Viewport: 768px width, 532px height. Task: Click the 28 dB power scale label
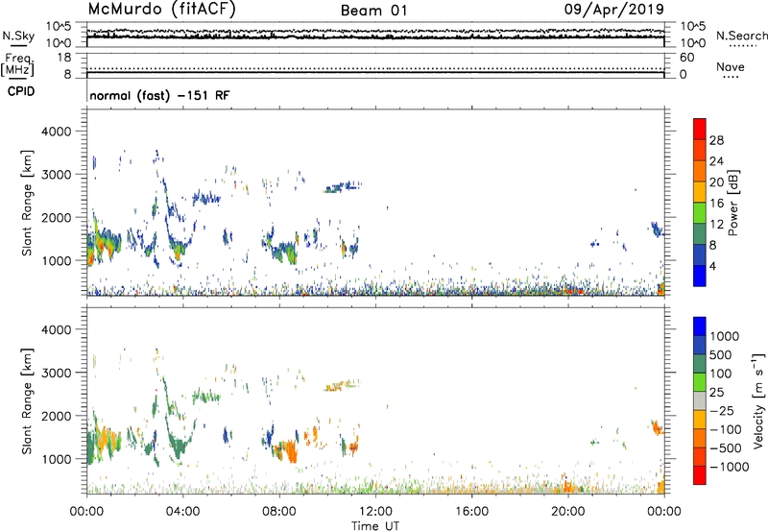[716, 140]
